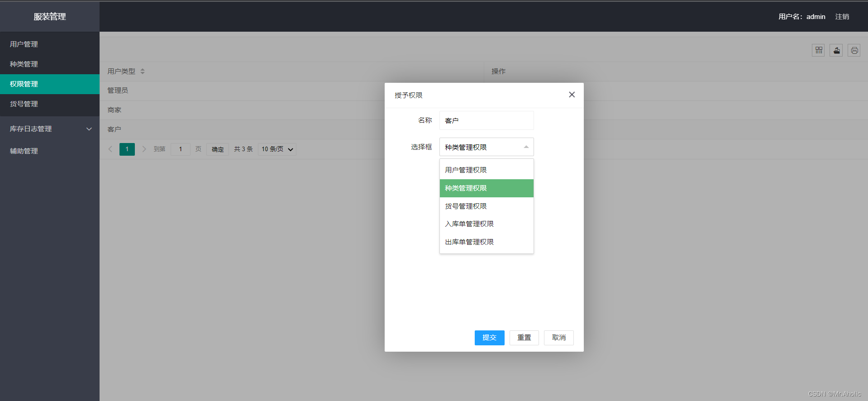Screen dimensions: 868x401
Task: Click the 服装管理 logo title
Action: (x=50, y=17)
